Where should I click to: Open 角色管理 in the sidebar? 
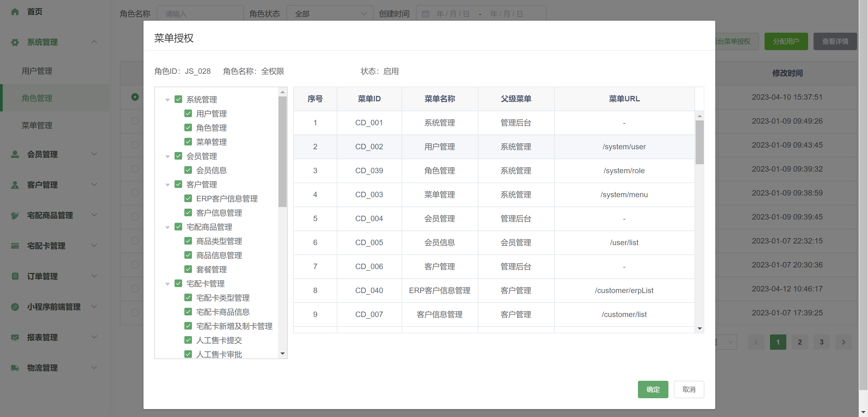point(37,98)
